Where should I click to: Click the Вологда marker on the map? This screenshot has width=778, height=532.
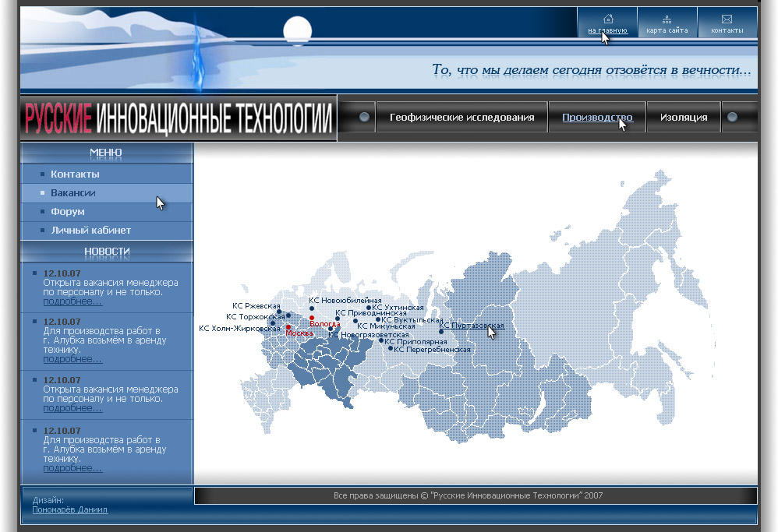point(312,318)
